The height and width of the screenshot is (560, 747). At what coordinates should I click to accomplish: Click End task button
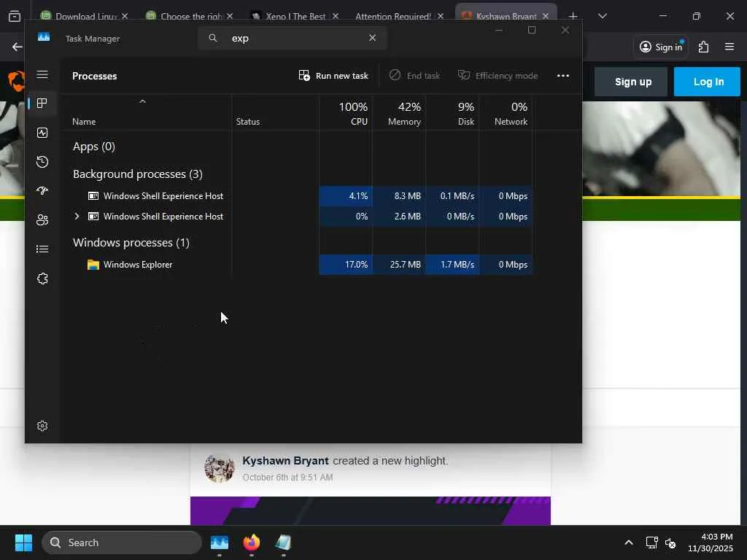tap(414, 76)
